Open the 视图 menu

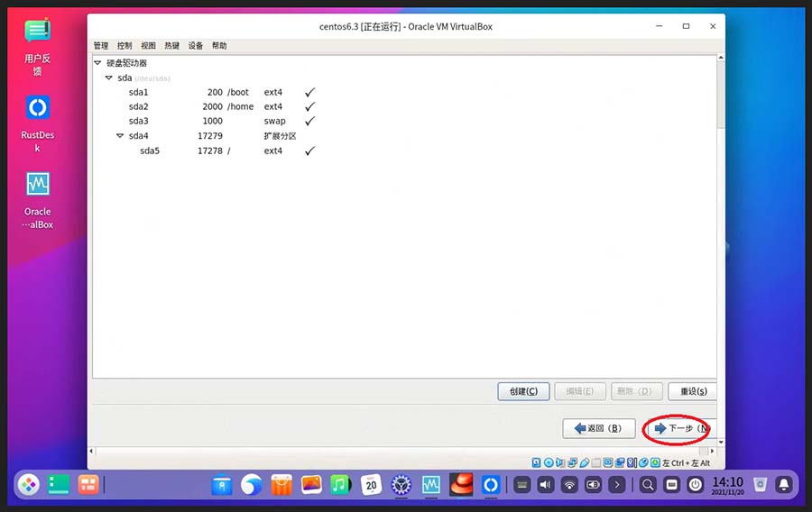pos(148,45)
